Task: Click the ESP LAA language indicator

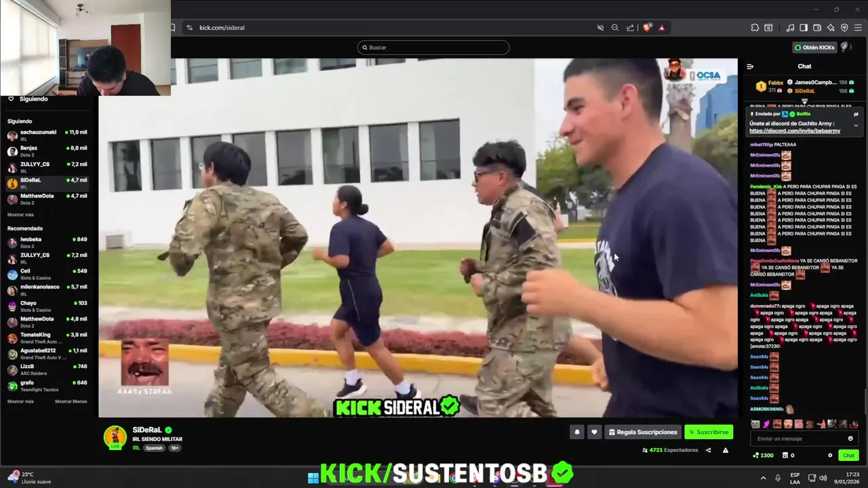Action: coord(795,478)
